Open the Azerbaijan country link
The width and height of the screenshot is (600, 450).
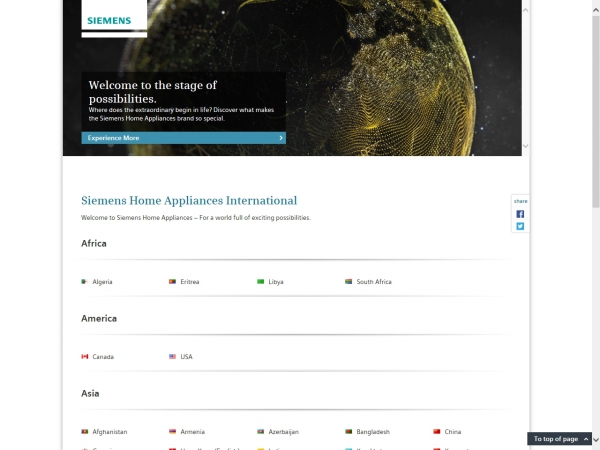[x=284, y=432]
